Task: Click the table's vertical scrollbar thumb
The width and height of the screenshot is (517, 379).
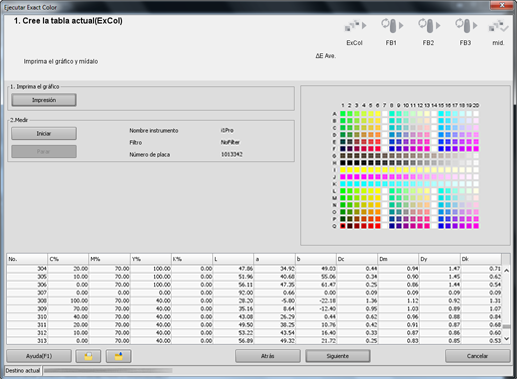Action: 506,327
